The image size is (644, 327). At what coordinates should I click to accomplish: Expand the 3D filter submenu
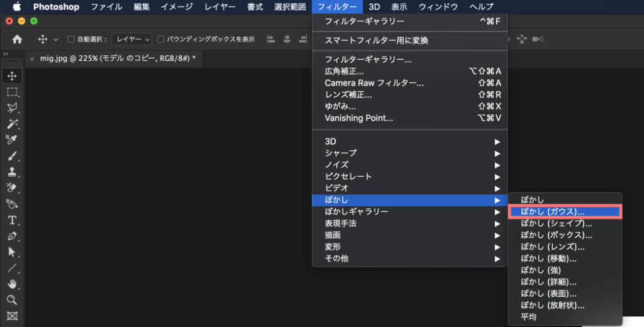pos(410,141)
